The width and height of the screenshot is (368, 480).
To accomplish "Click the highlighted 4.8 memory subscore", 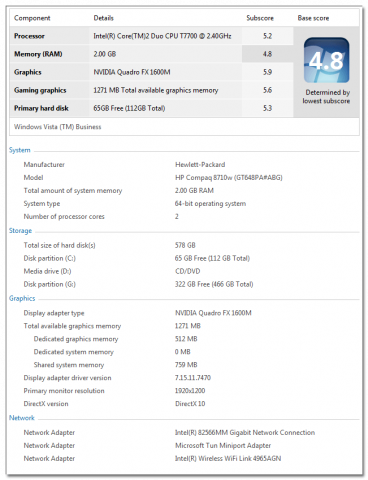I will pyautogui.click(x=267, y=54).
